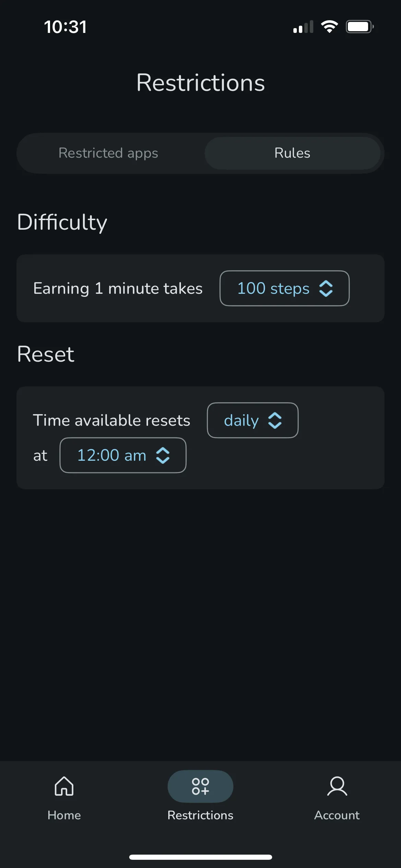Tap the Restrictions label in bottom bar
This screenshot has width=401, height=868.
(200, 815)
